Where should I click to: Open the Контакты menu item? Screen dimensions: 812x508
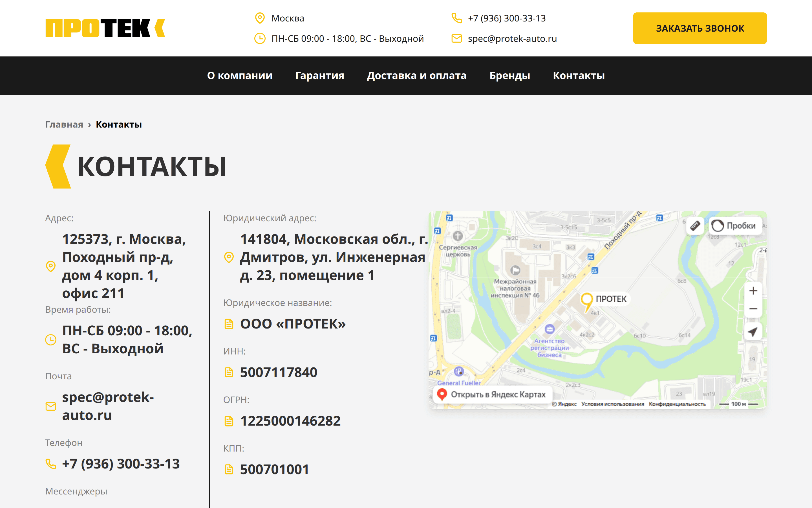579,75
